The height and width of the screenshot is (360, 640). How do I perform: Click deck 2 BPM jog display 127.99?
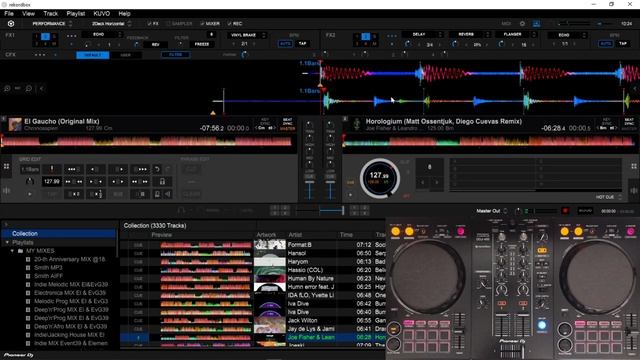click(380, 178)
